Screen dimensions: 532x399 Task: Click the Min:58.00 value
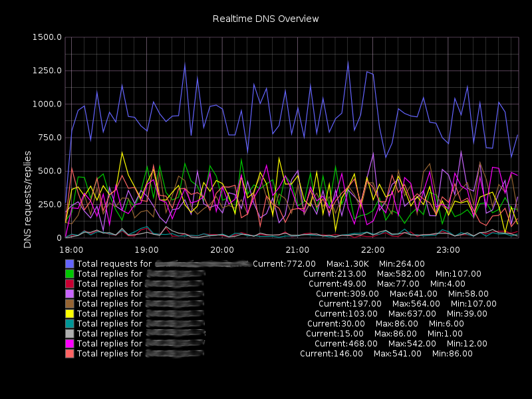point(468,294)
